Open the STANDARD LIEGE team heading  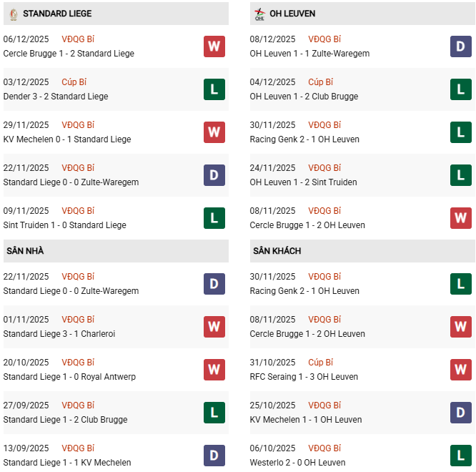click(57, 14)
